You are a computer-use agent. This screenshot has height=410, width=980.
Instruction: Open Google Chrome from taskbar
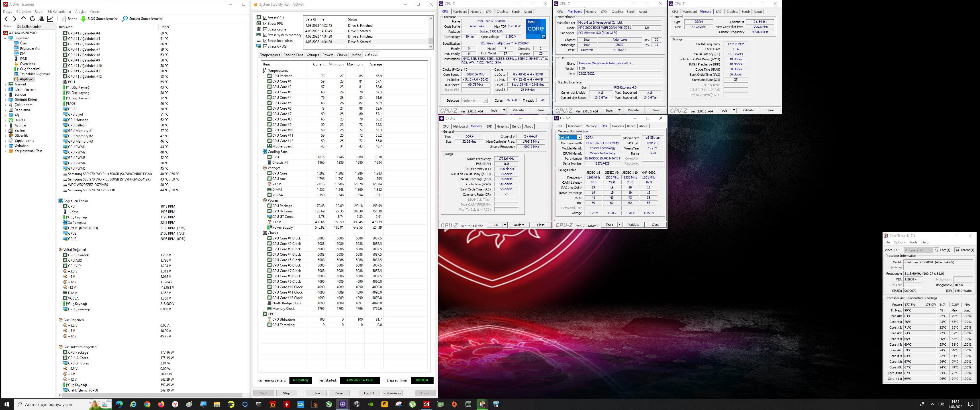pos(147,404)
